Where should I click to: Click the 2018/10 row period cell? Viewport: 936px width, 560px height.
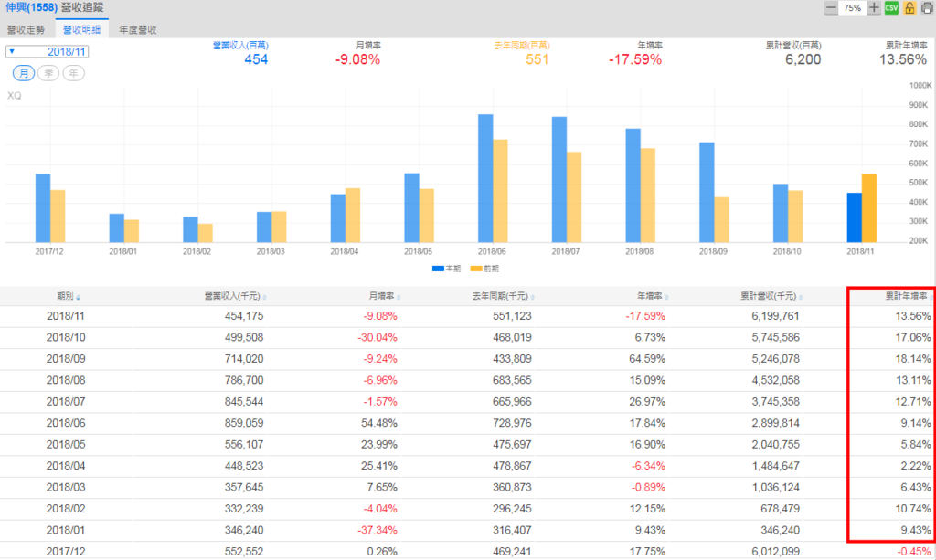[66, 337]
